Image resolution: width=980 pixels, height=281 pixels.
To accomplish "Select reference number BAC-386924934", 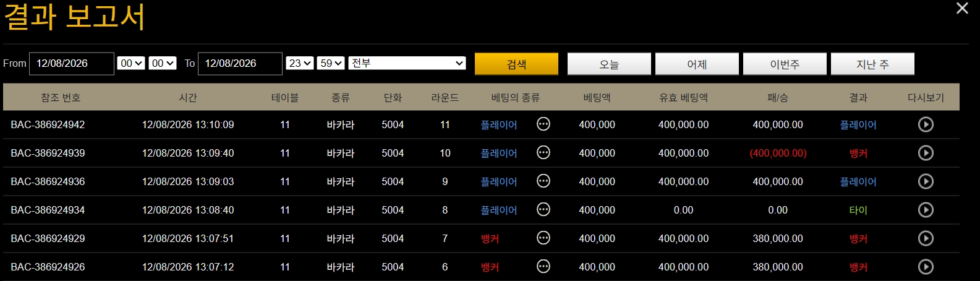I will tap(48, 210).
